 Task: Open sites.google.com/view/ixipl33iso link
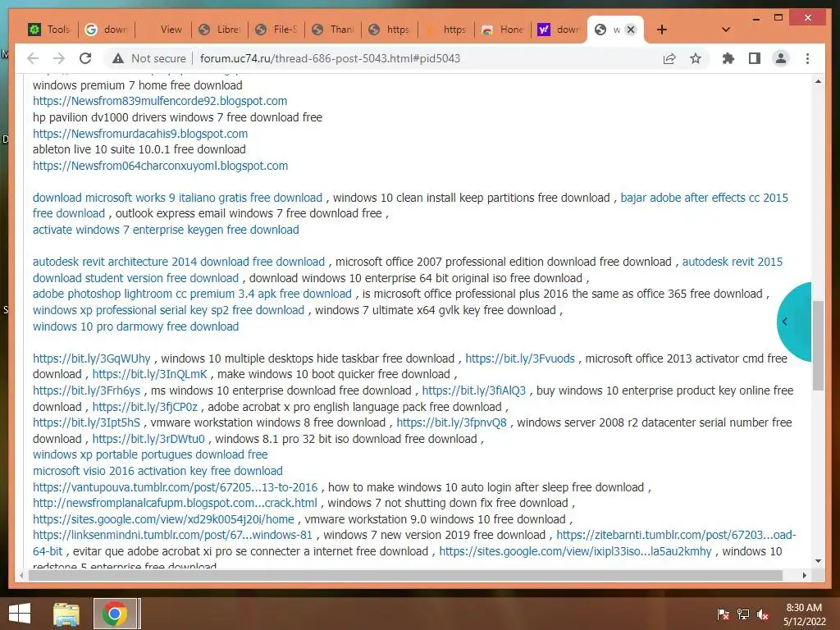575,551
